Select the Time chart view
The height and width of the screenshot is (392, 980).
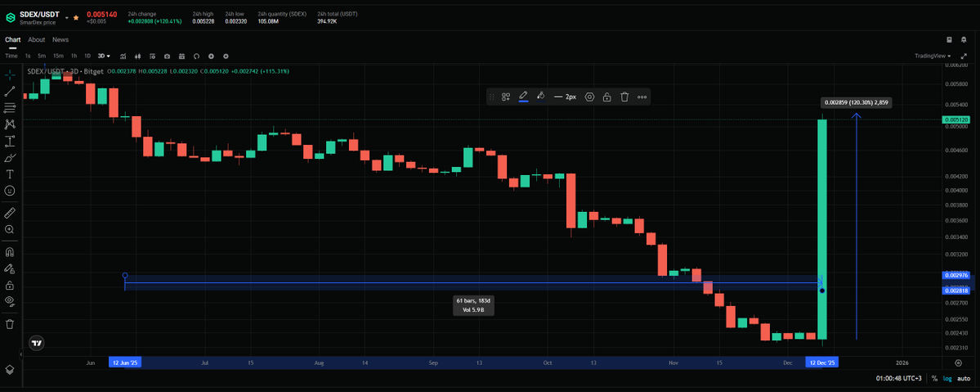pos(11,56)
